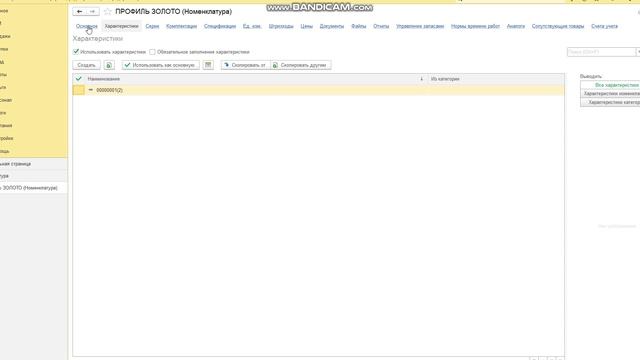Collapse the 00000001(2) row expander
The image size is (640, 360).
pos(91,90)
